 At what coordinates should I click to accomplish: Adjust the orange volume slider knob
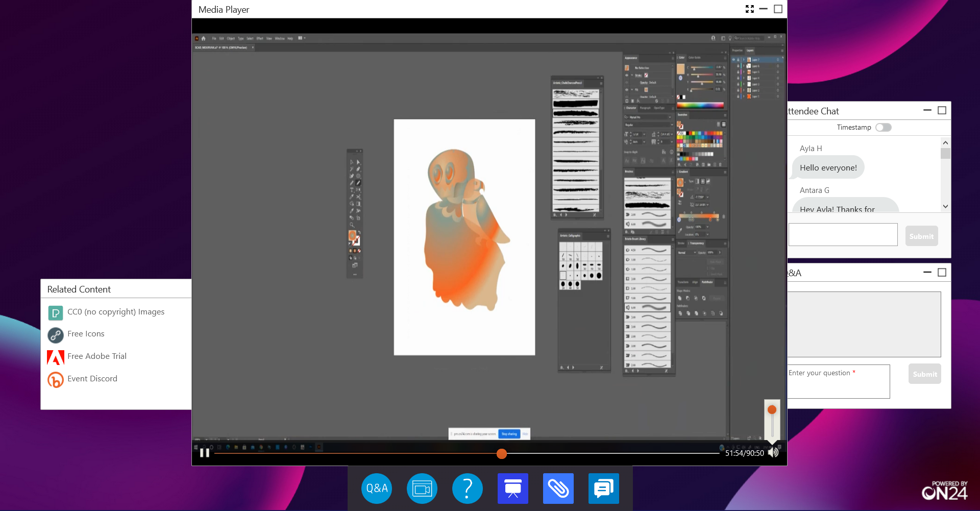click(772, 409)
